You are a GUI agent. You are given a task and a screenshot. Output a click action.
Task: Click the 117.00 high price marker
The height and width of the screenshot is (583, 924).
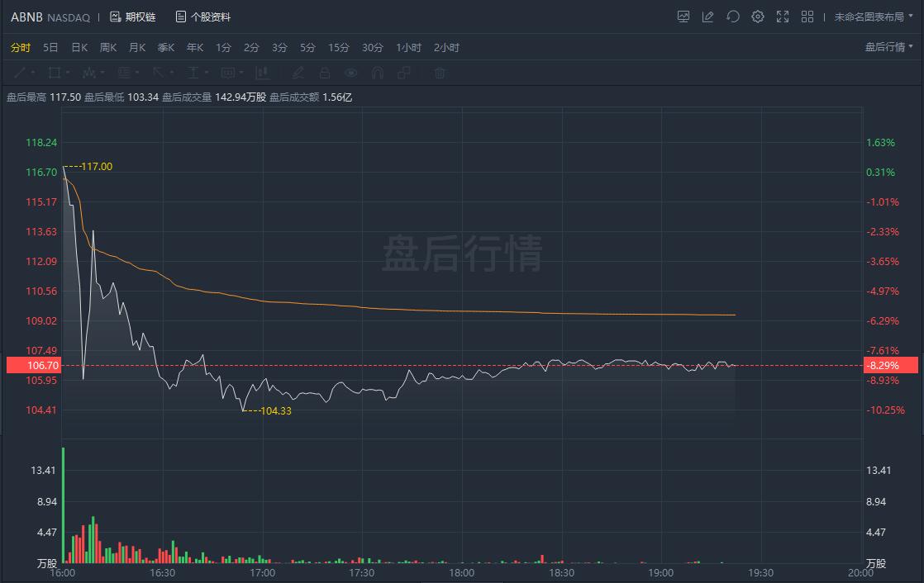pyautogui.click(x=97, y=167)
